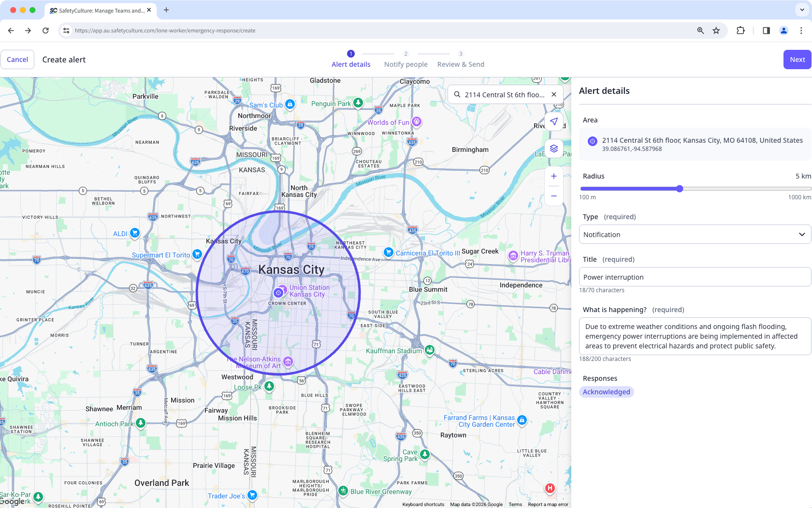Proceed with the Next button
This screenshot has height=508, width=812.
pyautogui.click(x=797, y=60)
